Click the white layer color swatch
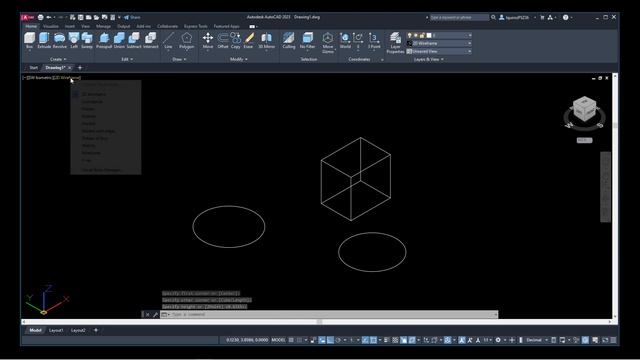The width and height of the screenshot is (640, 360). point(429,36)
